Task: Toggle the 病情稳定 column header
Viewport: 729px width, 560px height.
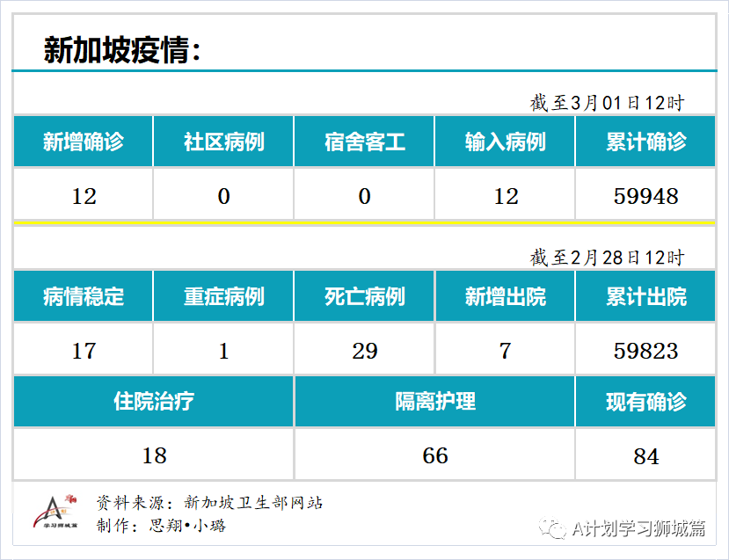Action: [x=84, y=296]
